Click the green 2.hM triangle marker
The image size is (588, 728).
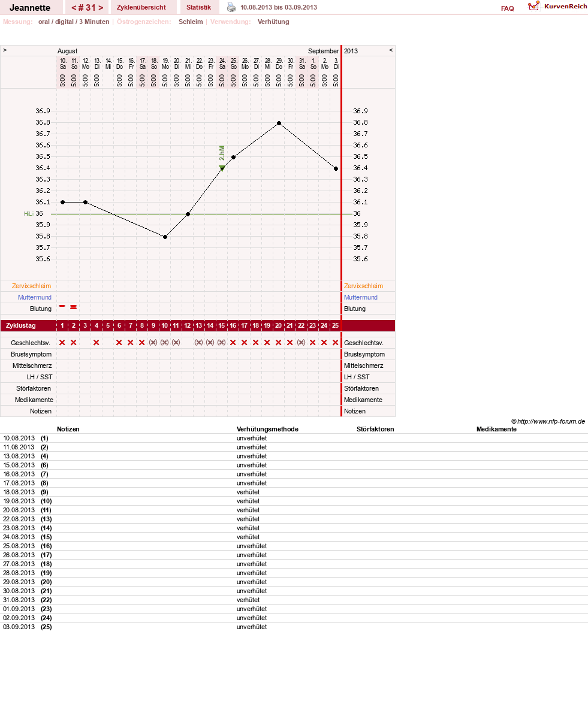point(222,168)
